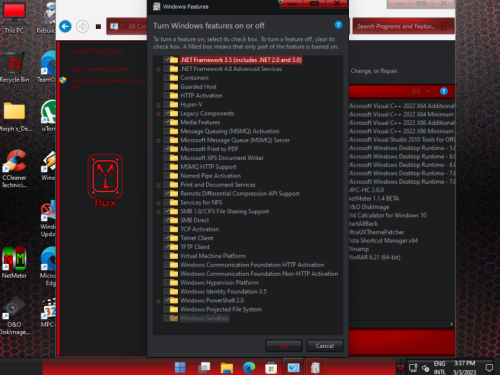Expand SMB 1.0/CIFS File Sharing Support node

click(x=159, y=212)
